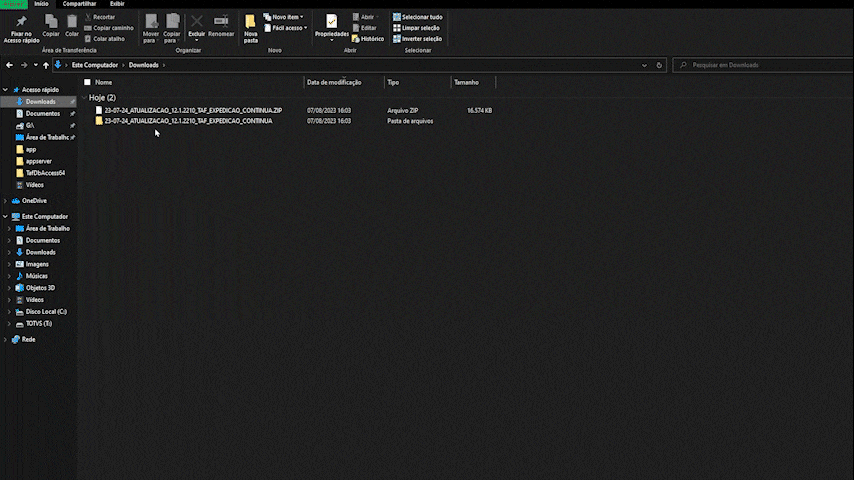Open recent locations dropdown arrow
The width and height of the screenshot is (854, 480).
pos(36,65)
